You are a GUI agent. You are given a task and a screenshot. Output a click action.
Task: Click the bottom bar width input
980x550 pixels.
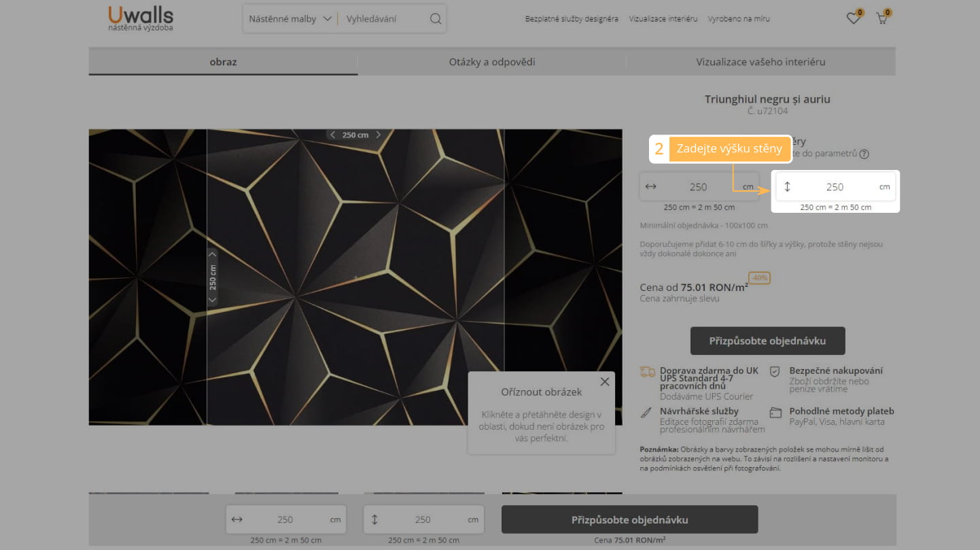point(285,519)
